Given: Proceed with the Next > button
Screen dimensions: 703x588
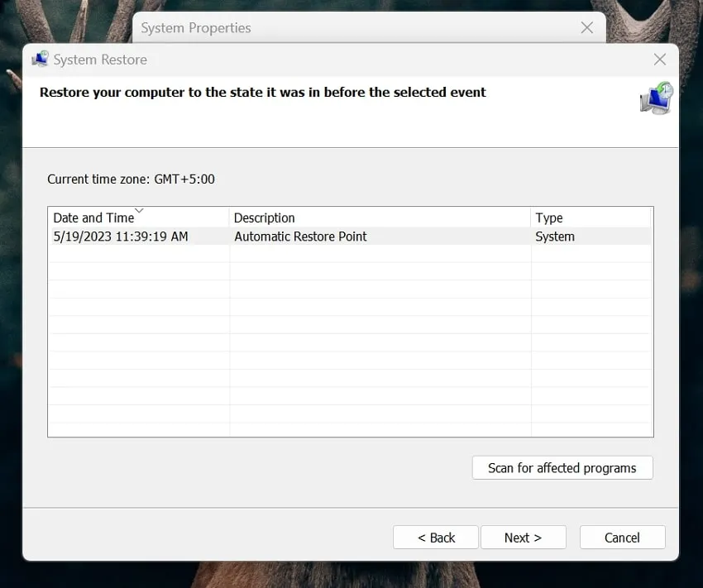Looking at the screenshot, I should click(x=524, y=538).
